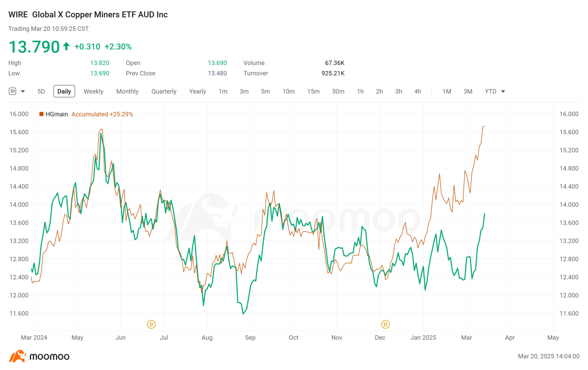Choose the 3h interval
588x370 pixels.
399,91
